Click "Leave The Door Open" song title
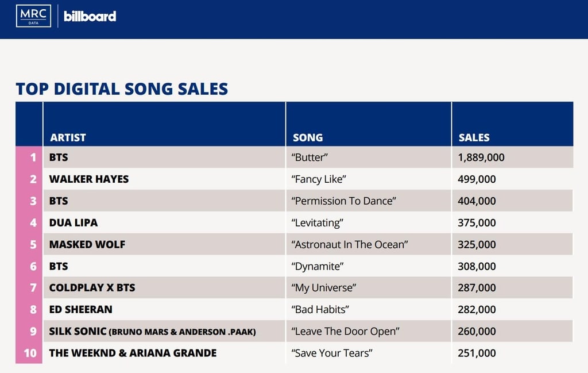588x373 pixels. (346, 331)
